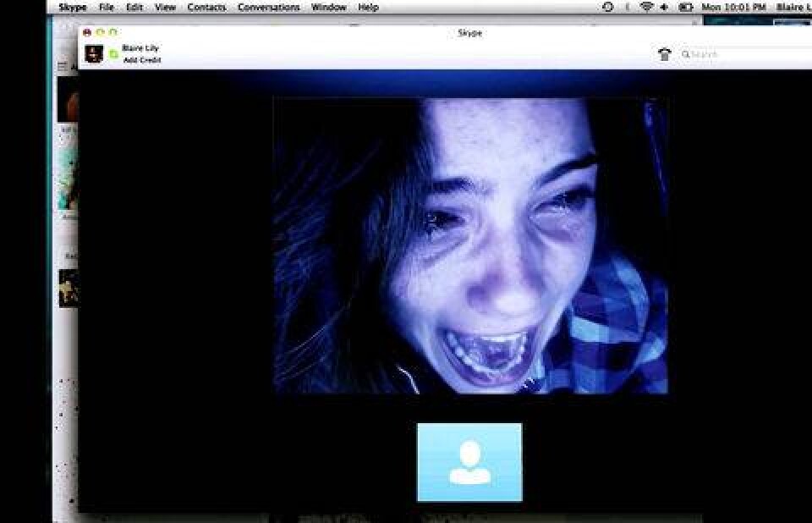Select bottom dark thumbnail in background window sidebar
812x523 pixels.
point(69,289)
